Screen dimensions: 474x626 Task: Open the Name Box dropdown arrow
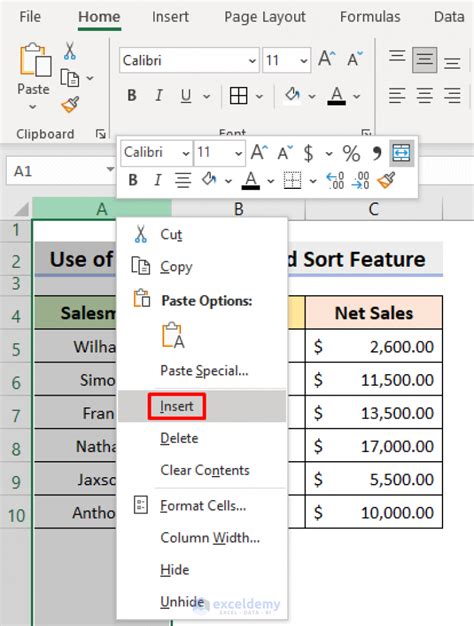[x=110, y=169]
